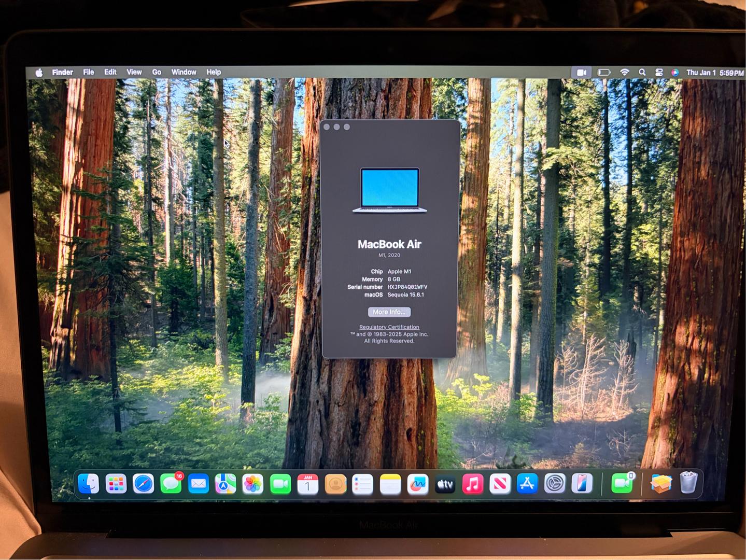Launch the Music app from the Dock
Screen dimensions: 746x560
click(x=472, y=484)
